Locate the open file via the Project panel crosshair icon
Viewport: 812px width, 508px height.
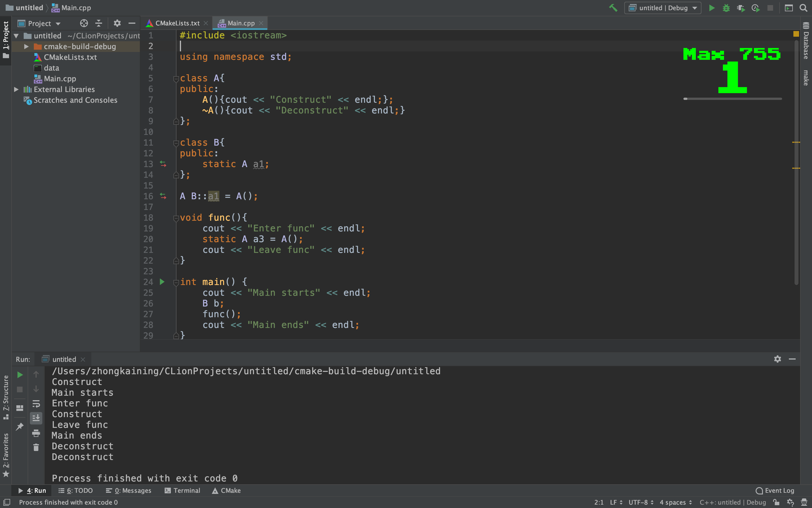[84, 23]
